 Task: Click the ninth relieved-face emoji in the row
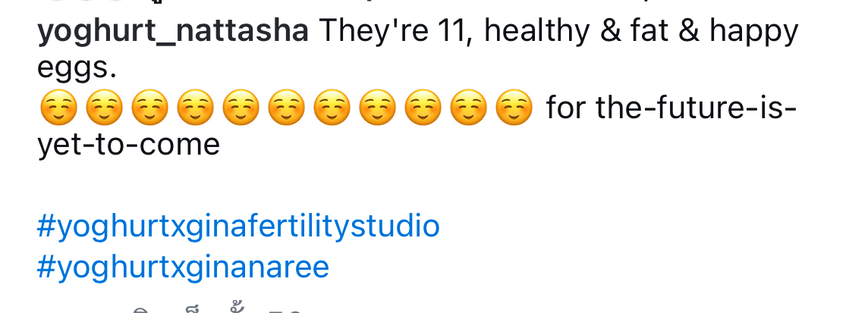(423, 107)
